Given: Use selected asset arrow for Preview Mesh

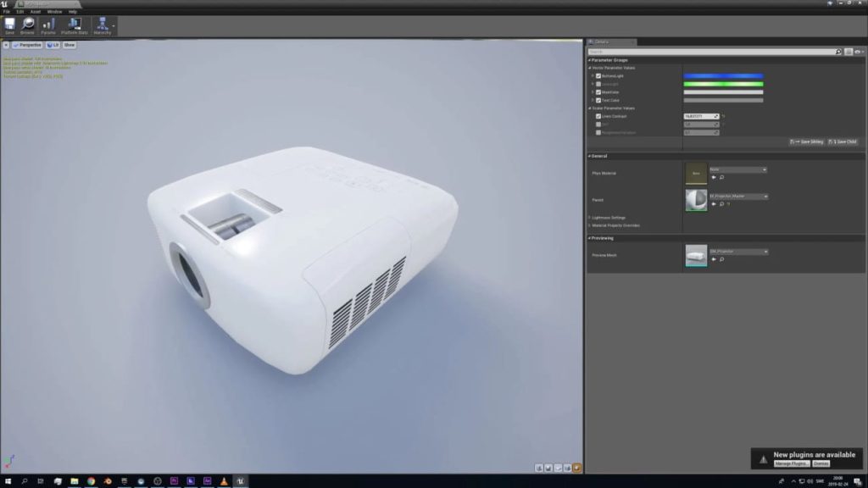Looking at the screenshot, I should [714, 258].
